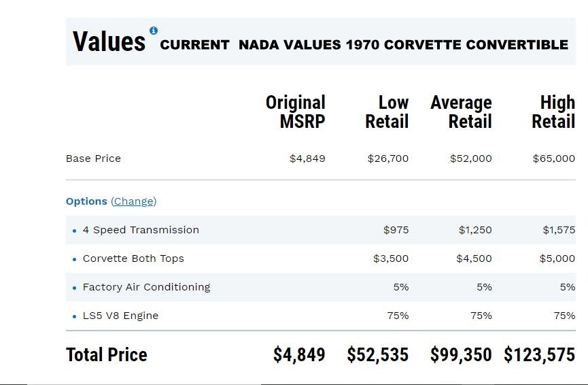Click the $99,350 average retail total

click(x=461, y=354)
